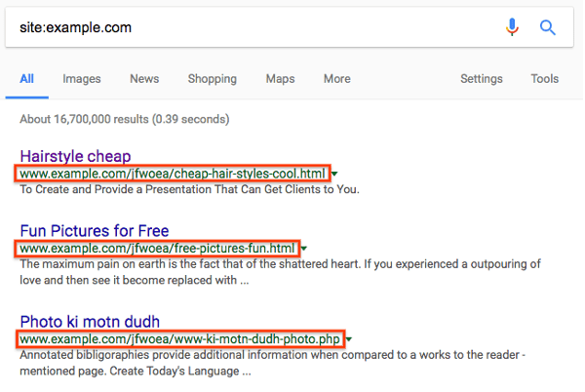The width and height of the screenshot is (585, 392).
Task: Click the blue magnifier search icon
Action: point(548,27)
